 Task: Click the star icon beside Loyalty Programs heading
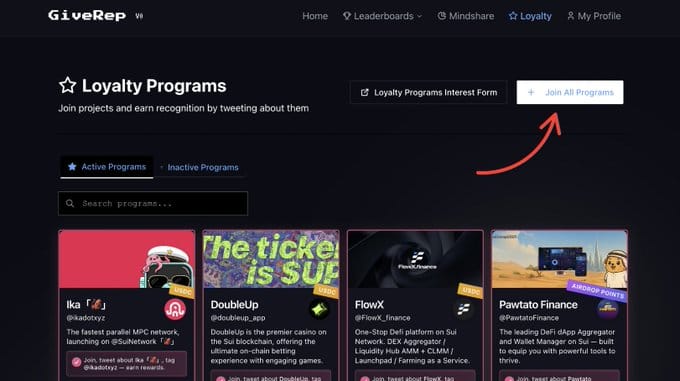(x=68, y=85)
